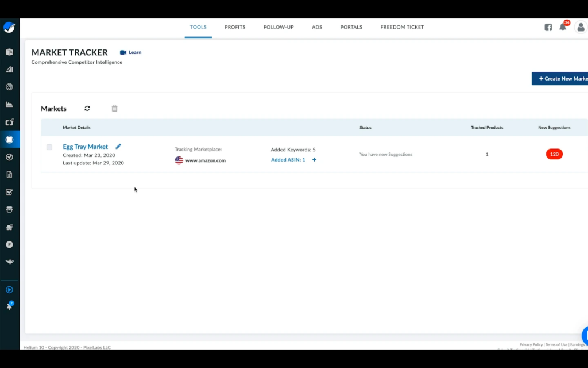The width and height of the screenshot is (588, 368).
Task: Open the Learn button next to Market Tracker
Action: (130, 52)
